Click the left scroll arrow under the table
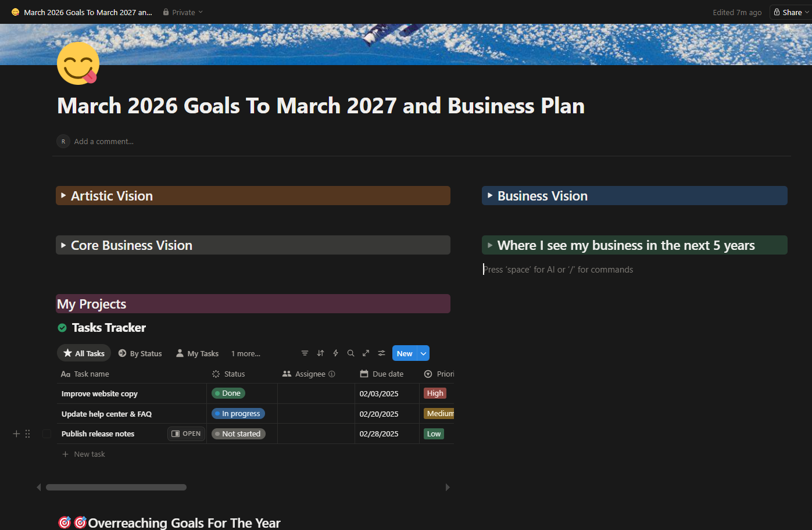This screenshot has height=530, width=812. point(39,488)
